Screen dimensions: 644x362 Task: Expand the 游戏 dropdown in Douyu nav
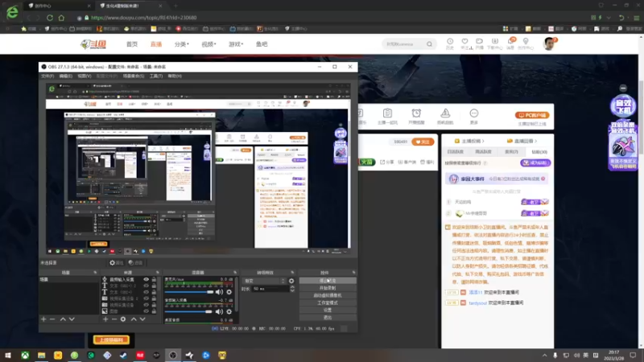(x=236, y=44)
